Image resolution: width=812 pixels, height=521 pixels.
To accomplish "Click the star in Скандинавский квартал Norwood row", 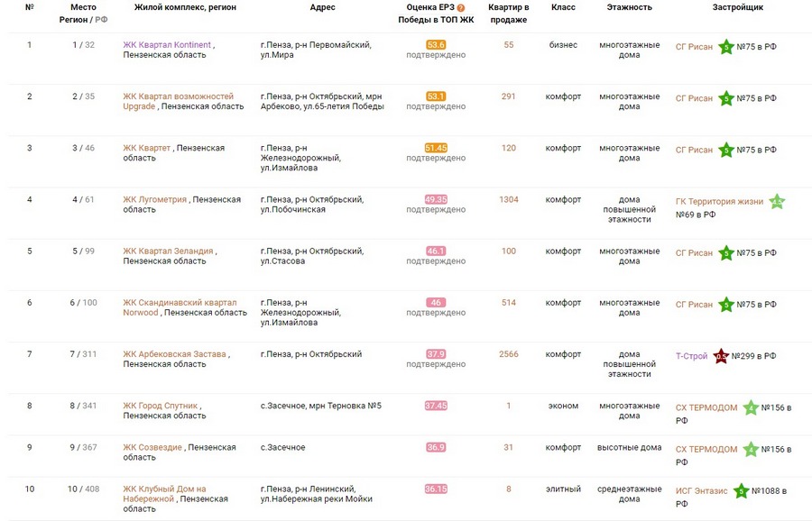I will [725, 305].
